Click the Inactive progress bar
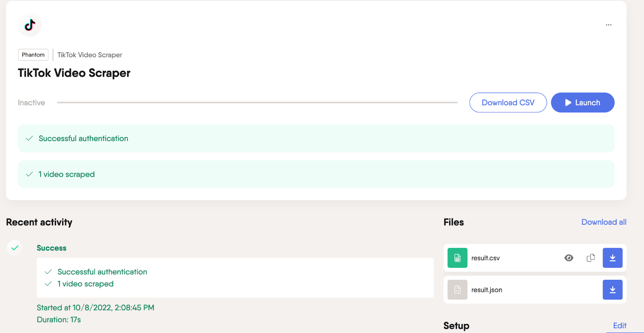Screen dimensions: 644x333 coord(257,103)
